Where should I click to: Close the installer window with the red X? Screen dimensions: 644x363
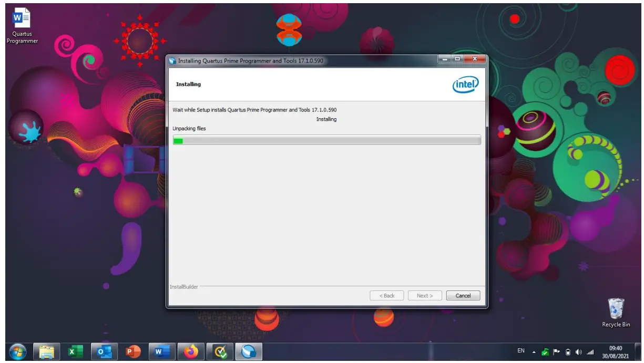(475, 59)
